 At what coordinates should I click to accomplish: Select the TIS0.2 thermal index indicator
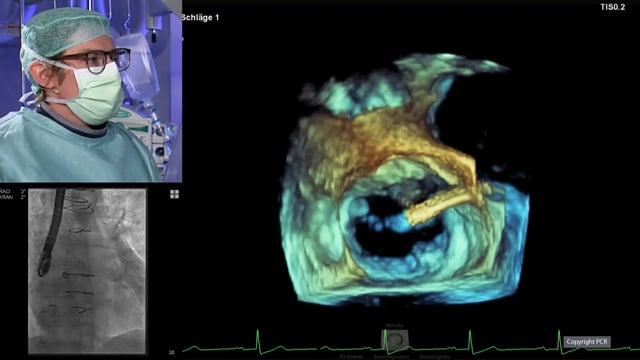pos(612,7)
